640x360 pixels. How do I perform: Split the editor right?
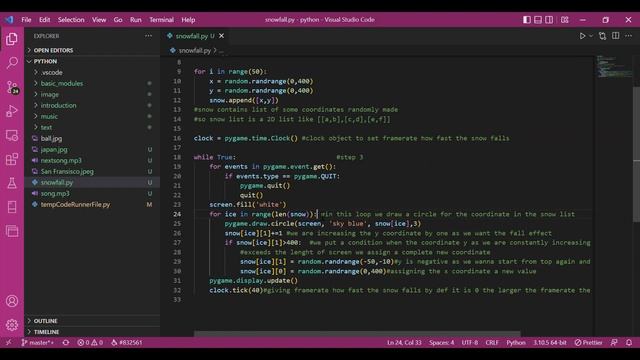point(616,36)
